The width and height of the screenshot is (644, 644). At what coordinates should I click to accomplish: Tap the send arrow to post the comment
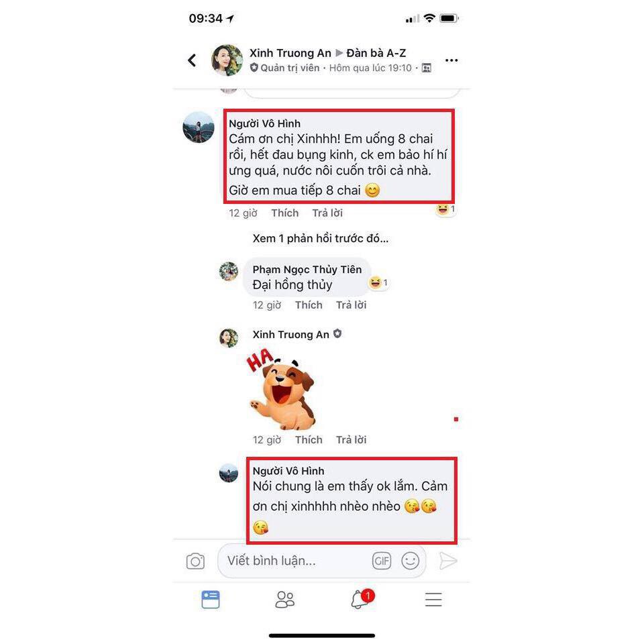point(447,561)
